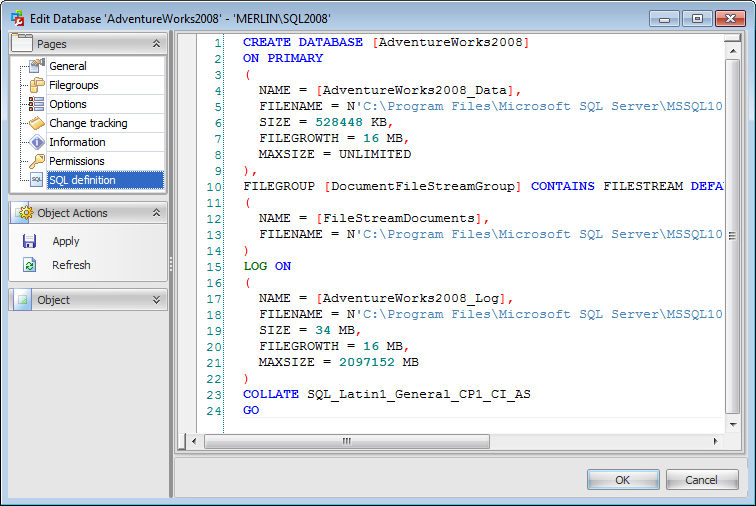Click the application icon in title bar

click(18, 18)
